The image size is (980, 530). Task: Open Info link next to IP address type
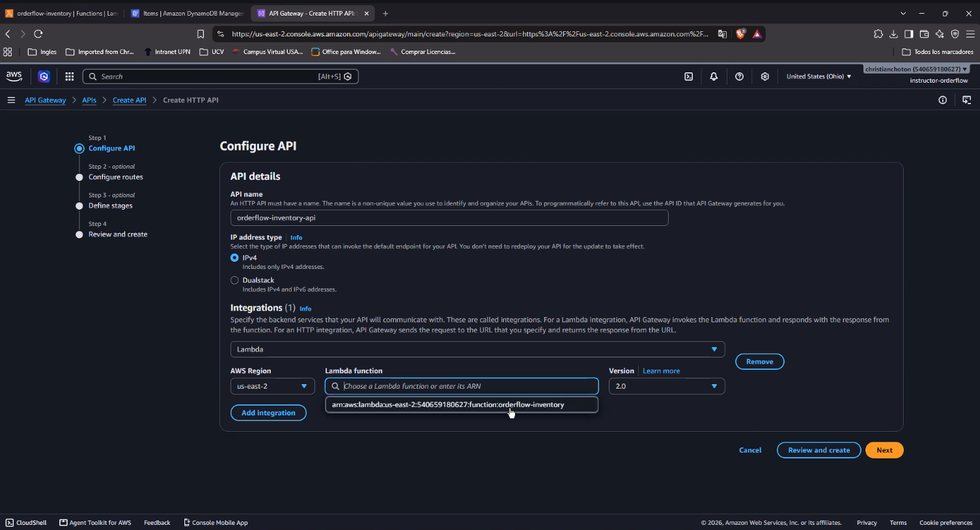(x=296, y=238)
